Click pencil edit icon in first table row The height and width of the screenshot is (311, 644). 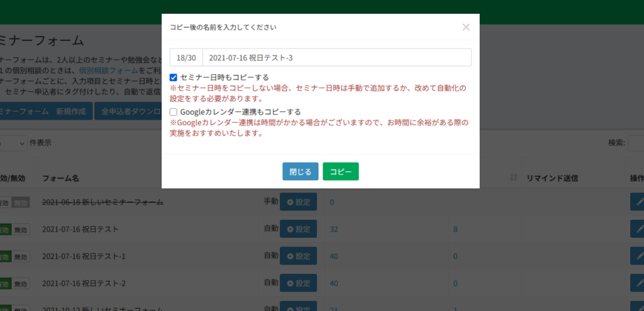[x=638, y=202]
